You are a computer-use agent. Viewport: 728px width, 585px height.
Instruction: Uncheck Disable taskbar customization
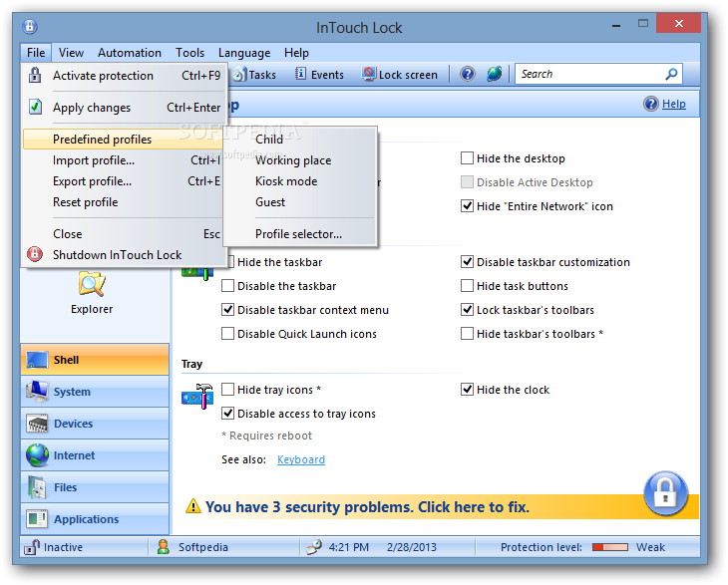click(467, 262)
